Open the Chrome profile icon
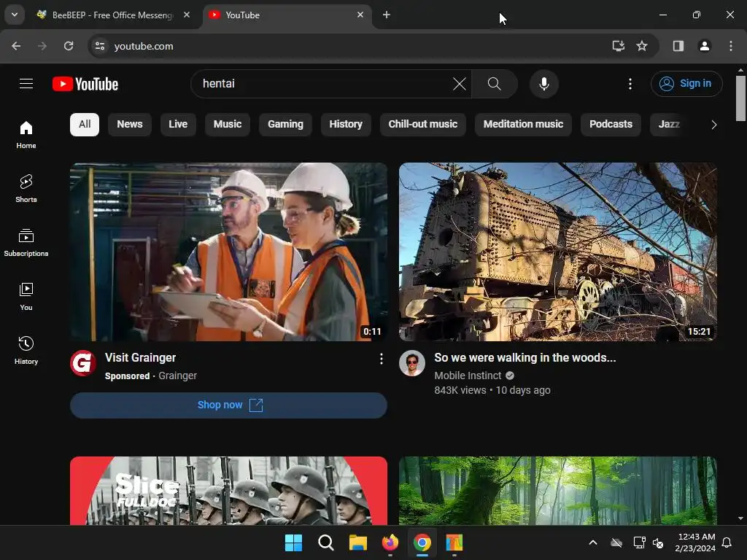Screen dimensions: 747x560 (x=705, y=46)
